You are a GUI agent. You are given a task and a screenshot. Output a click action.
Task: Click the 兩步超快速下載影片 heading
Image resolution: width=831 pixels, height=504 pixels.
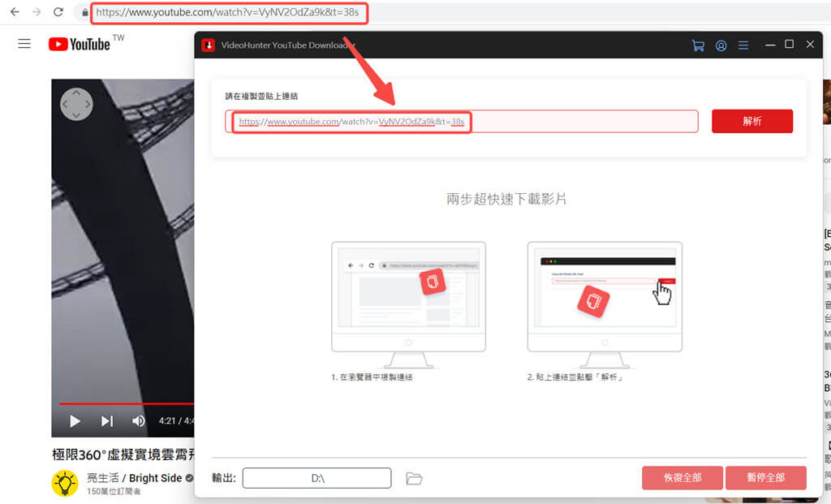(506, 199)
